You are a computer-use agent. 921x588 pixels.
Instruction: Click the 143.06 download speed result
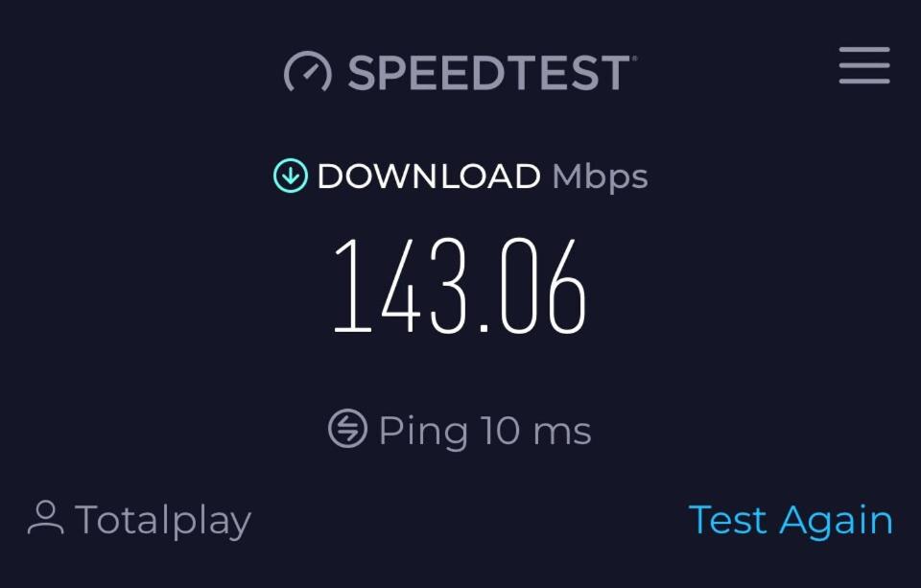tap(460, 286)
